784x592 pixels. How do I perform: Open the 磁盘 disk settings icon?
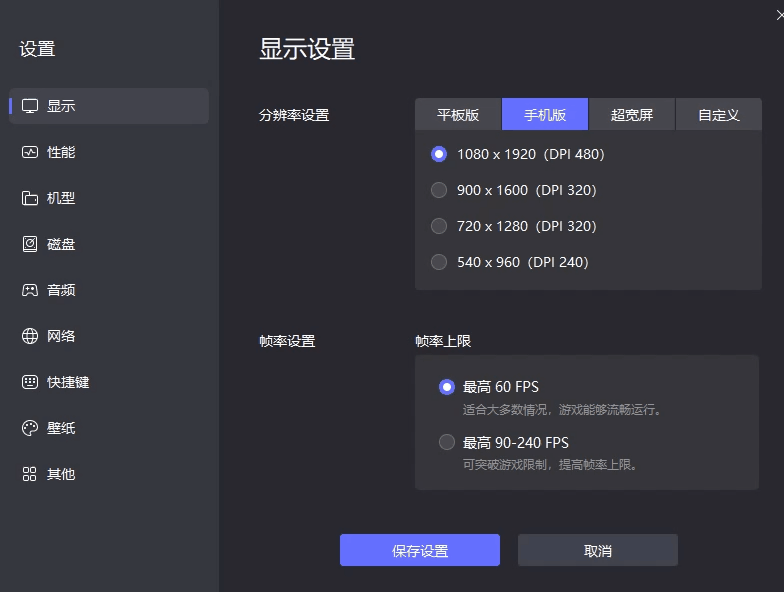(30, 244)
